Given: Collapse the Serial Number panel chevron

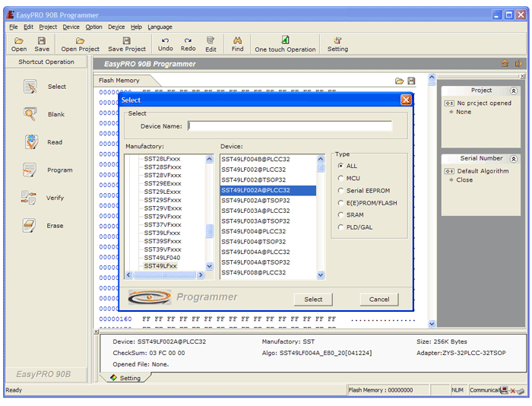Looking at the screenshot, I should (514, 159).
